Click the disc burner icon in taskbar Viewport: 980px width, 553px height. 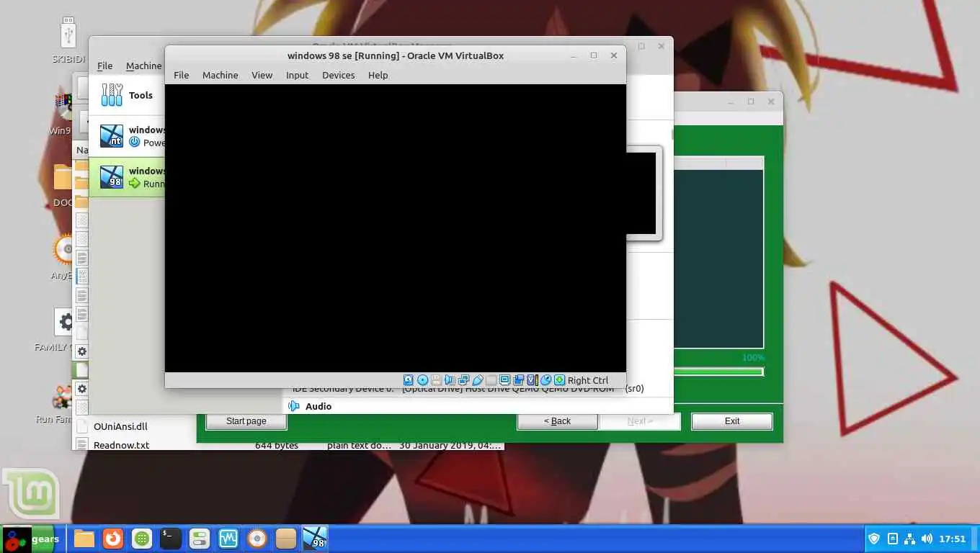(x=257, y=538)
